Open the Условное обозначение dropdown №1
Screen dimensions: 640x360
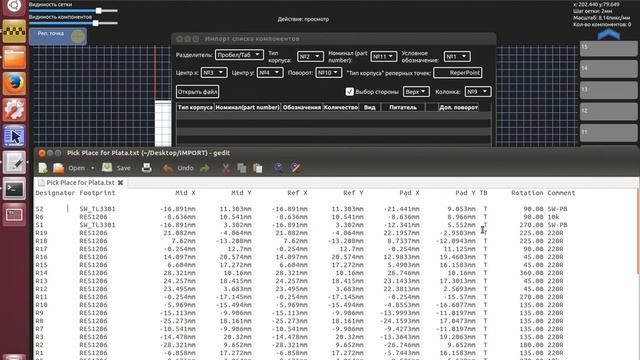[x=457, y=56]
